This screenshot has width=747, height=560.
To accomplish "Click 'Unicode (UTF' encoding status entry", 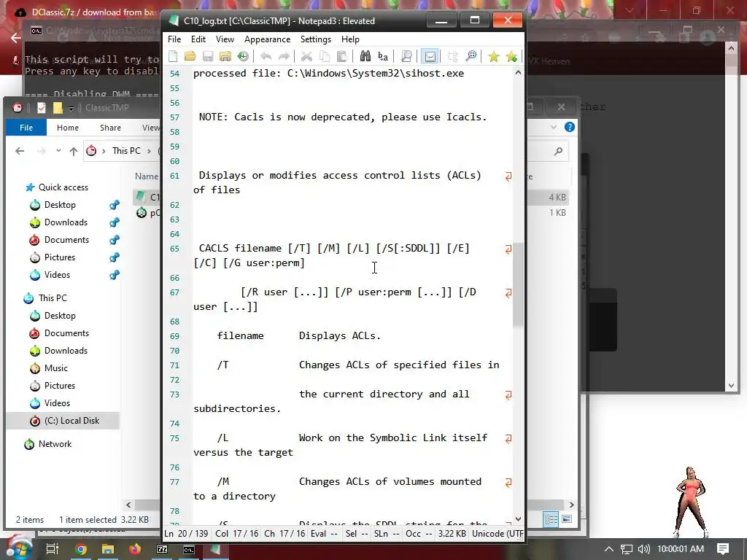I will [x=498, y=534].
